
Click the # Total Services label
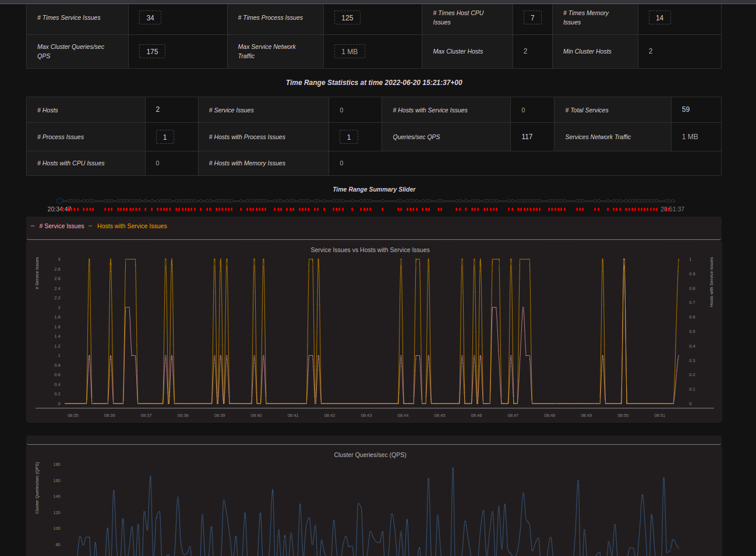point(587,110)
